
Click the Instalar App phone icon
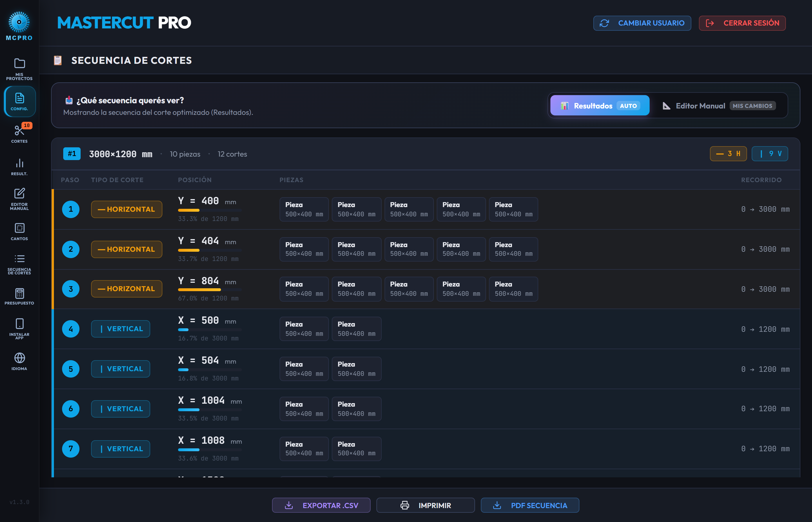[x=19, y=324]
